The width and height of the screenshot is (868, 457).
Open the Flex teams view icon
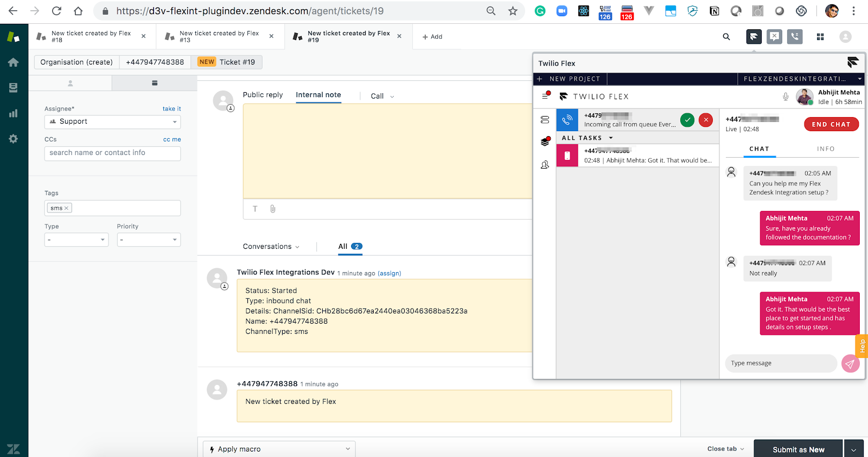(x=545, y=165)
